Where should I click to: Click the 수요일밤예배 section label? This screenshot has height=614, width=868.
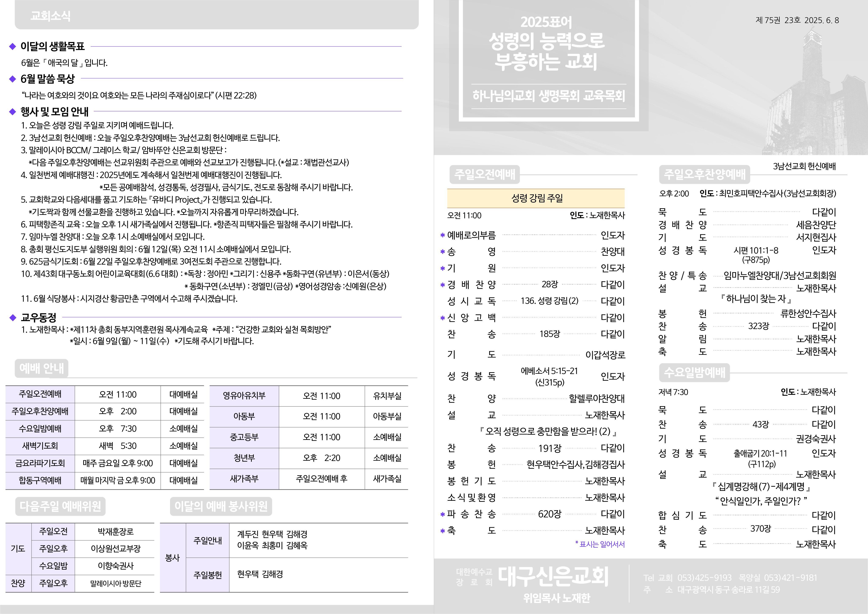click(695, 372)
